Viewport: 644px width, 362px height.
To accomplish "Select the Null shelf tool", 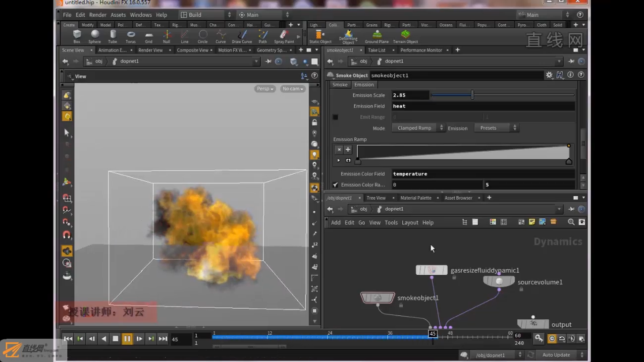I will [x=166, y=36].
